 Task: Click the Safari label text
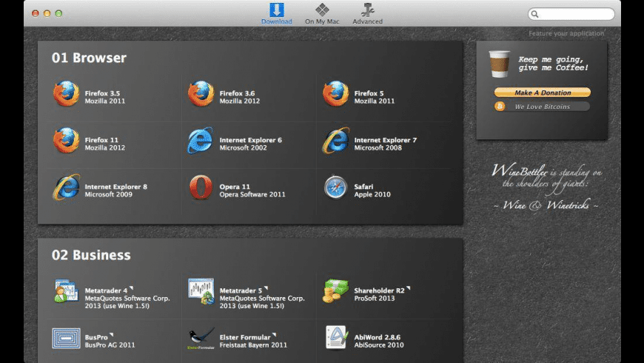[363, 187]
